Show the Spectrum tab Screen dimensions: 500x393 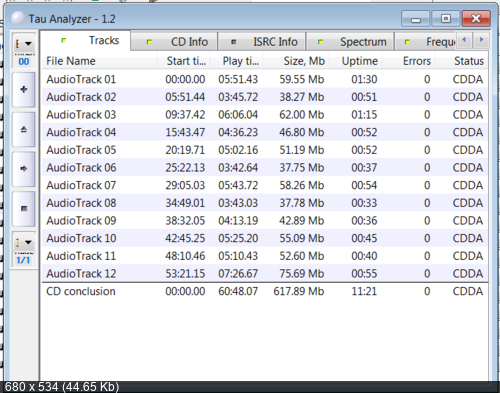tap(350, 42)
